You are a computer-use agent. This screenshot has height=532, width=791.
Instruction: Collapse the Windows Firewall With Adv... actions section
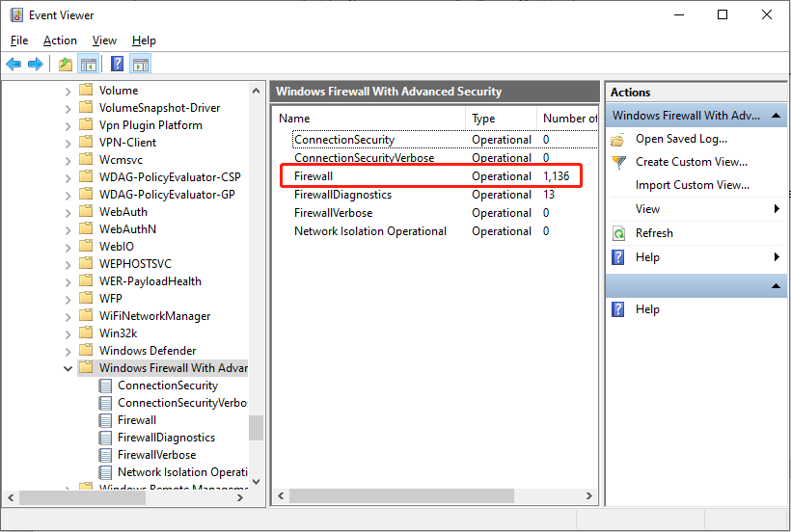776,116
